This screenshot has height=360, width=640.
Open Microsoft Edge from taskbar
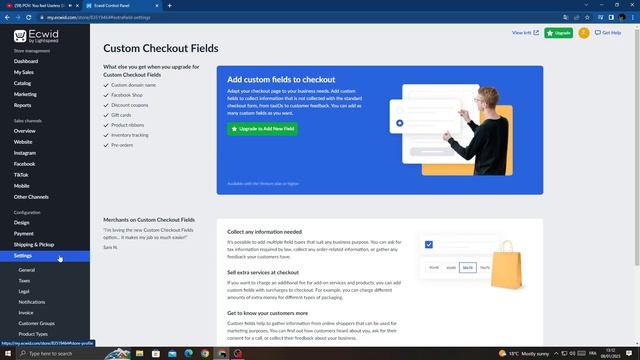[189, 353]
